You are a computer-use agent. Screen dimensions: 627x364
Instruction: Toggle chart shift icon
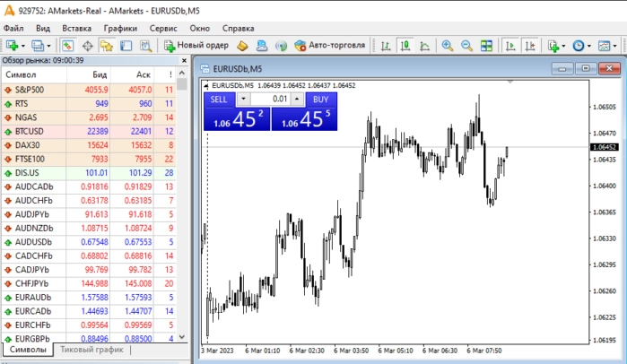pos(530,46)
